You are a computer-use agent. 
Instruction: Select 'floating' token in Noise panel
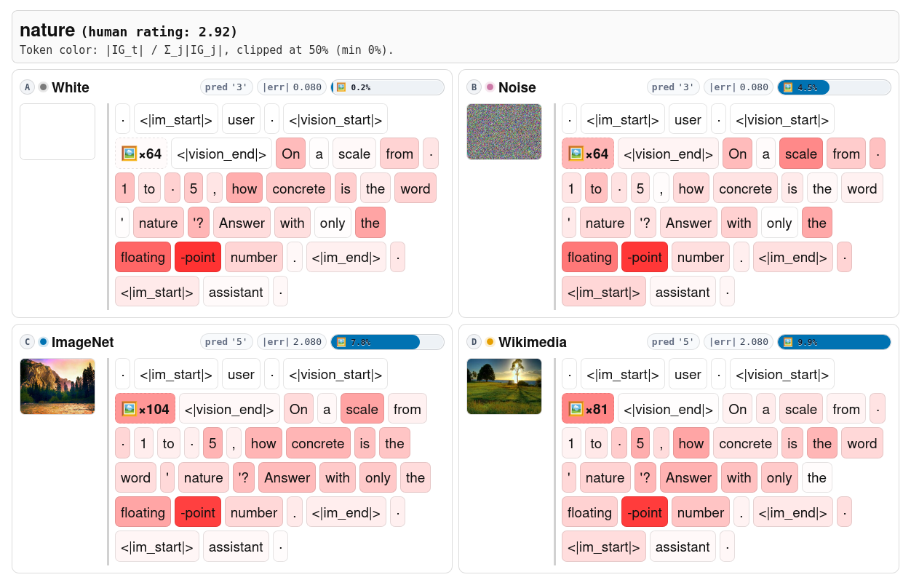pos(589,257)
